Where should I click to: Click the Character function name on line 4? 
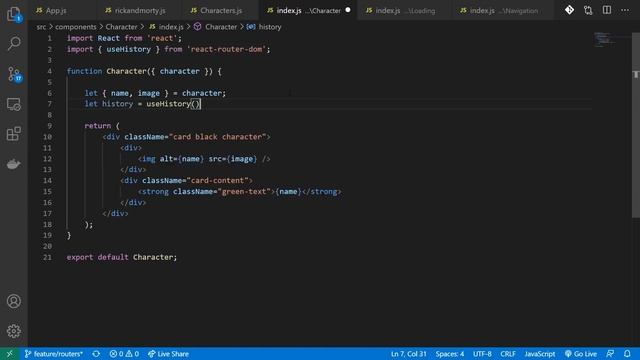click(x=126, y=71)
